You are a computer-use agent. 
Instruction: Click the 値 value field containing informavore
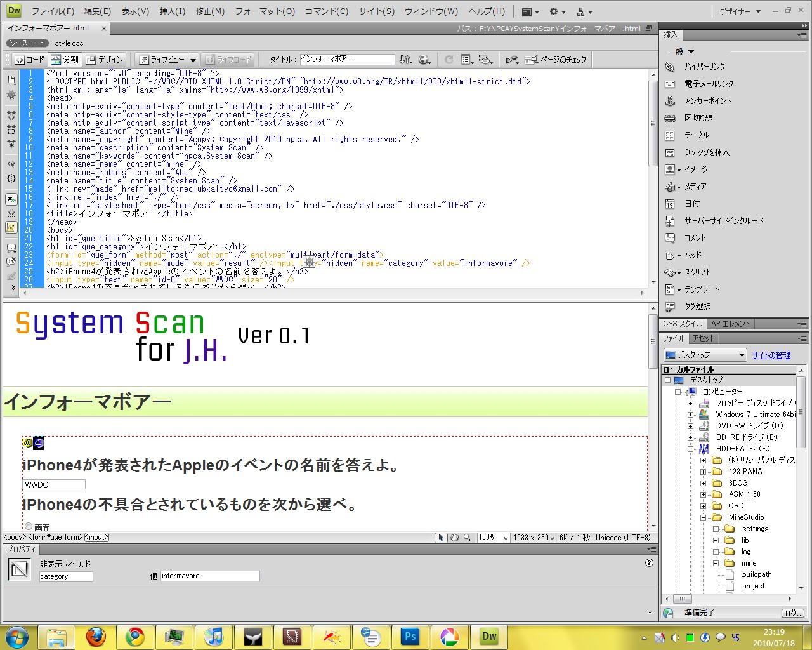pyautogui.click(x=210, y=576)
